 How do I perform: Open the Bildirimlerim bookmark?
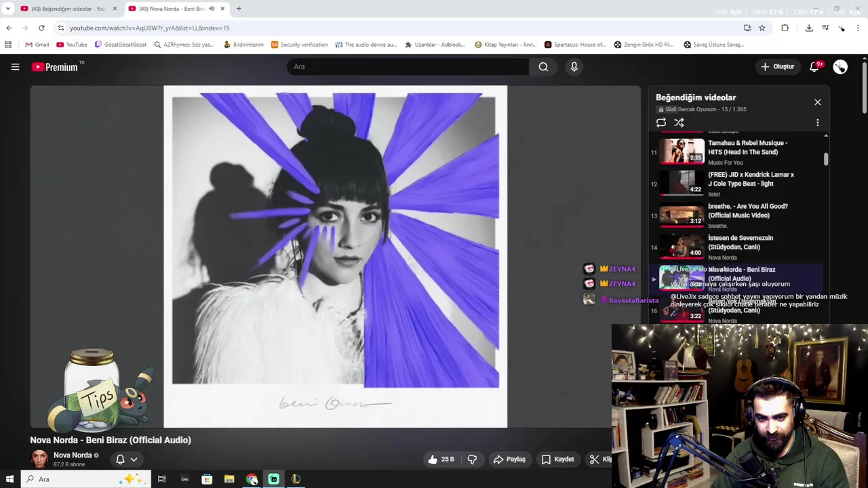243,45
